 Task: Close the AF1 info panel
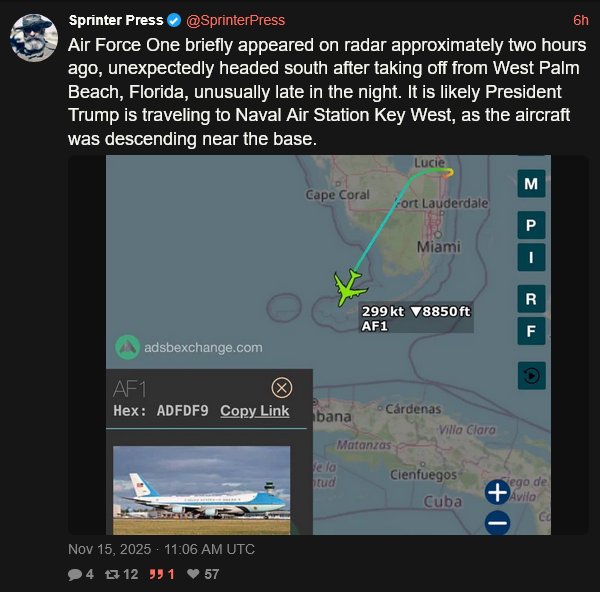pyautogui.click(x=282, y=388)
